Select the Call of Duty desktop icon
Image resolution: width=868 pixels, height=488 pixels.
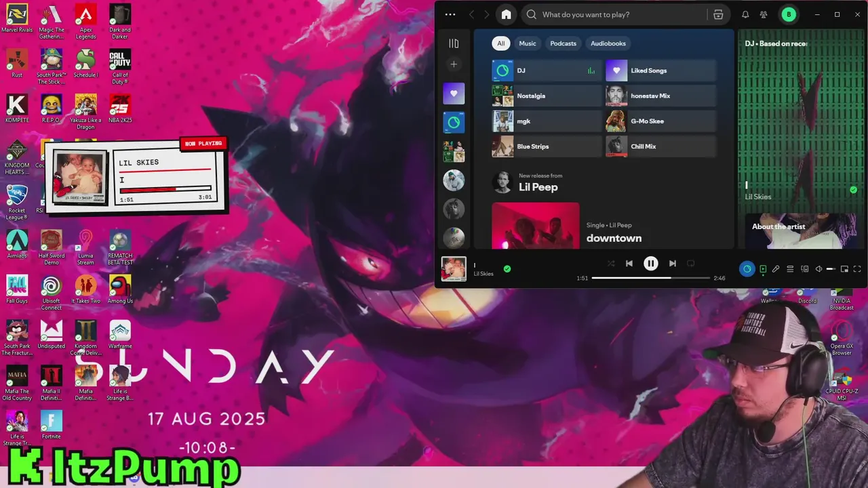point(120,67)
